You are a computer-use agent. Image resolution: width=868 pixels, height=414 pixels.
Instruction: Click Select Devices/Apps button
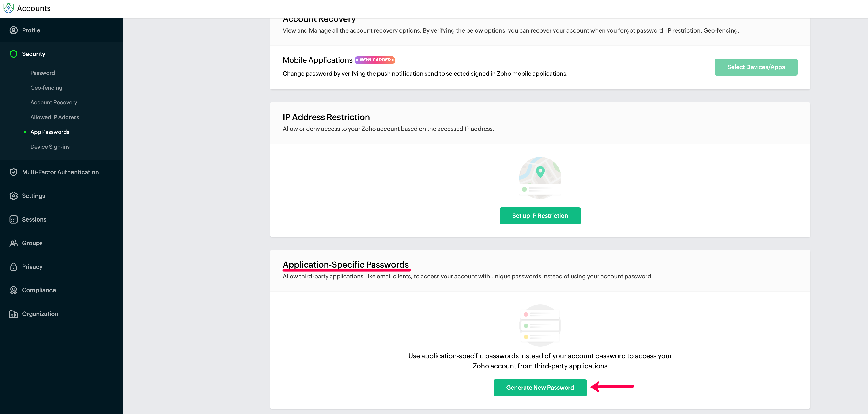pyautogui.click(x=756, y=67)
